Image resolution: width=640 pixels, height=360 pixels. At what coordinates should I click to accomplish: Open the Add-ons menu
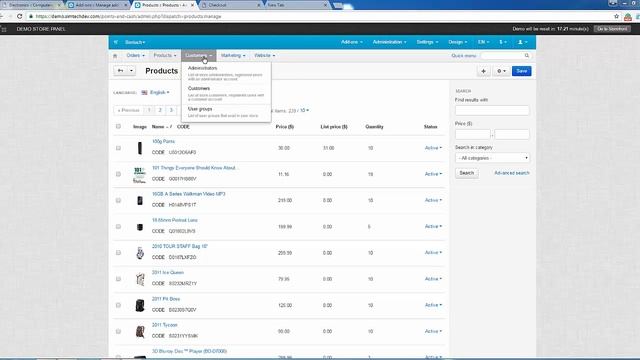[x=351, y=42]
